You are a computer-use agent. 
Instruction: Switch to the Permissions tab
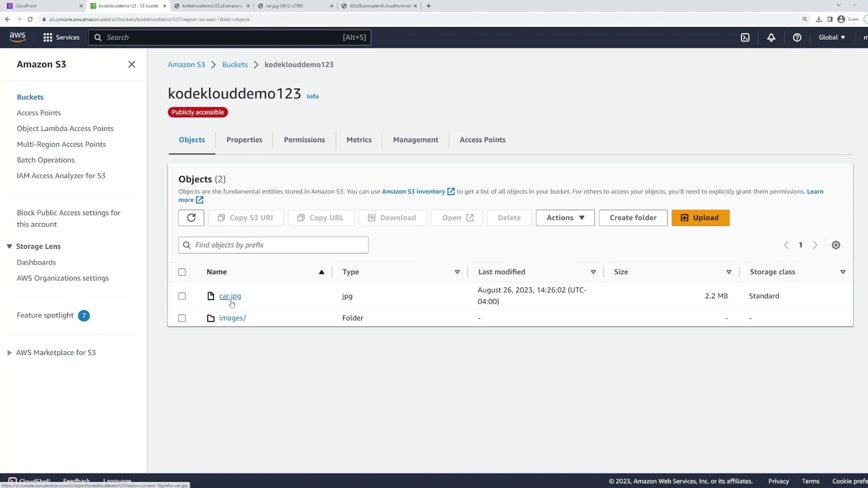coord(304,140)
